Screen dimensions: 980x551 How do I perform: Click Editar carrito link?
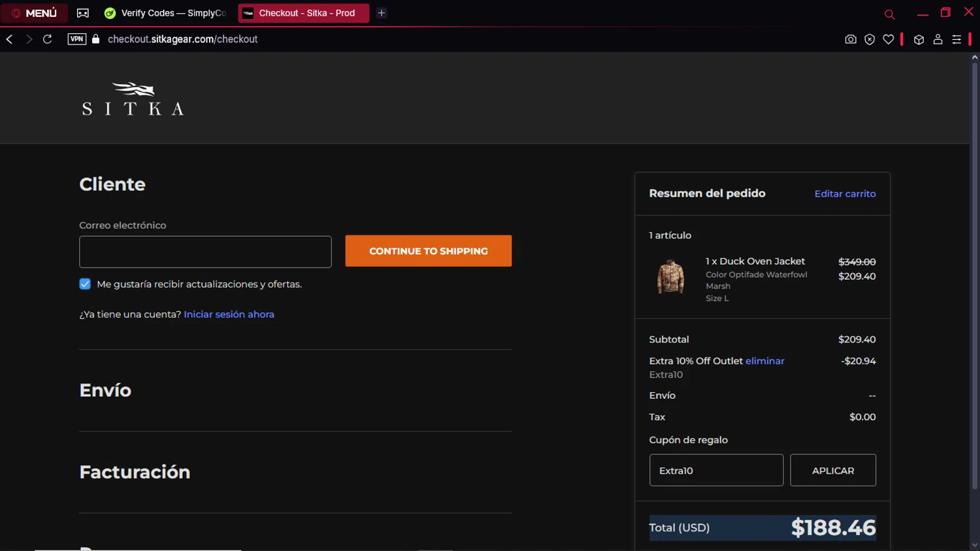click(845, 193)
